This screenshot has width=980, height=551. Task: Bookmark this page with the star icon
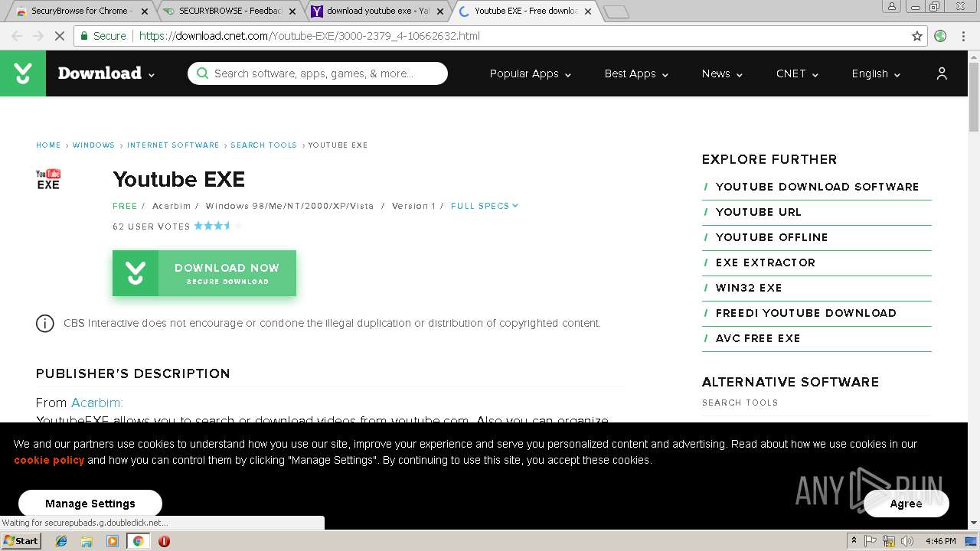click(x=917, y=36)
